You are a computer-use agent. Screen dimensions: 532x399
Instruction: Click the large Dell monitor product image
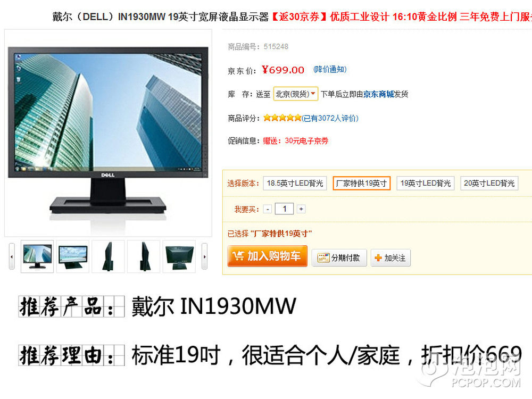pos(108,132)
